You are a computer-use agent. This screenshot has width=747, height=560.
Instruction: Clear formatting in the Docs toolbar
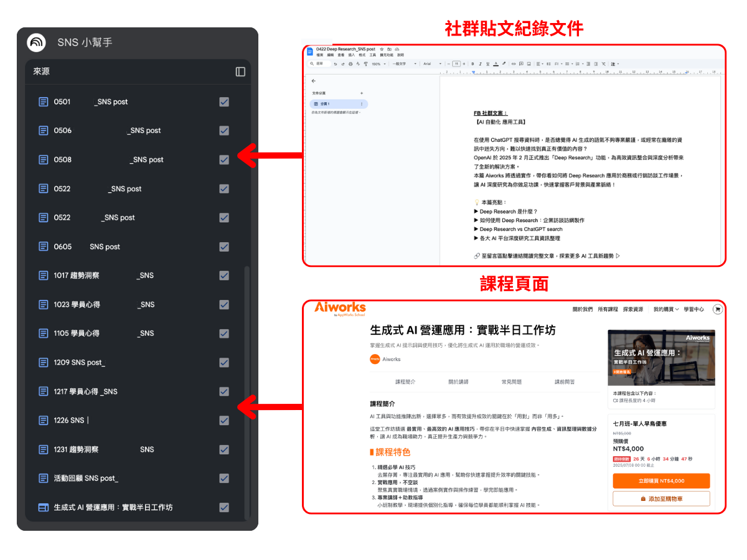pyautogui.click(x=603, y=63)
